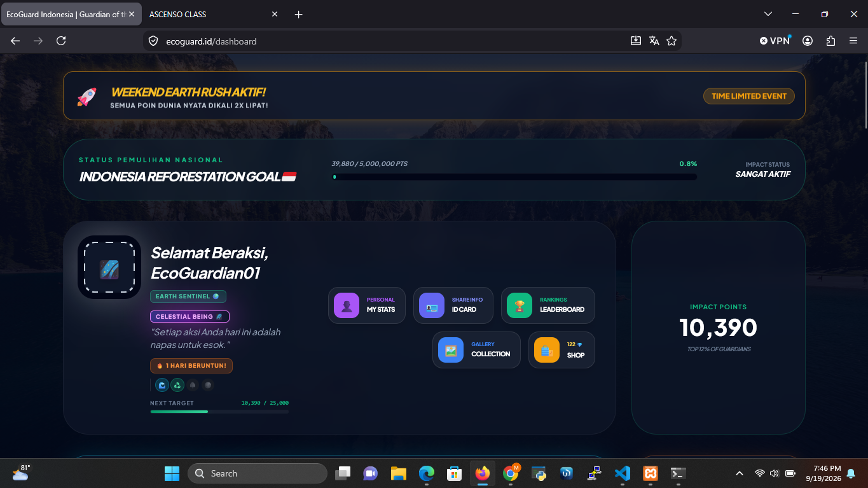The width and height of the screenshot is (868, 488).
Task: Open the Shop shopping bag icon
Action: point(547,350)
